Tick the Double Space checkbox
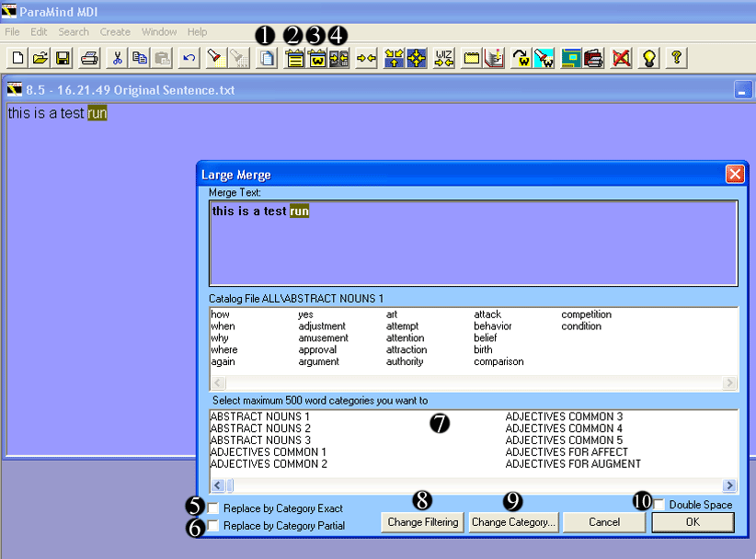Image resolution: width=756 pixels, height=559 pixels. (x=659, y=505)
